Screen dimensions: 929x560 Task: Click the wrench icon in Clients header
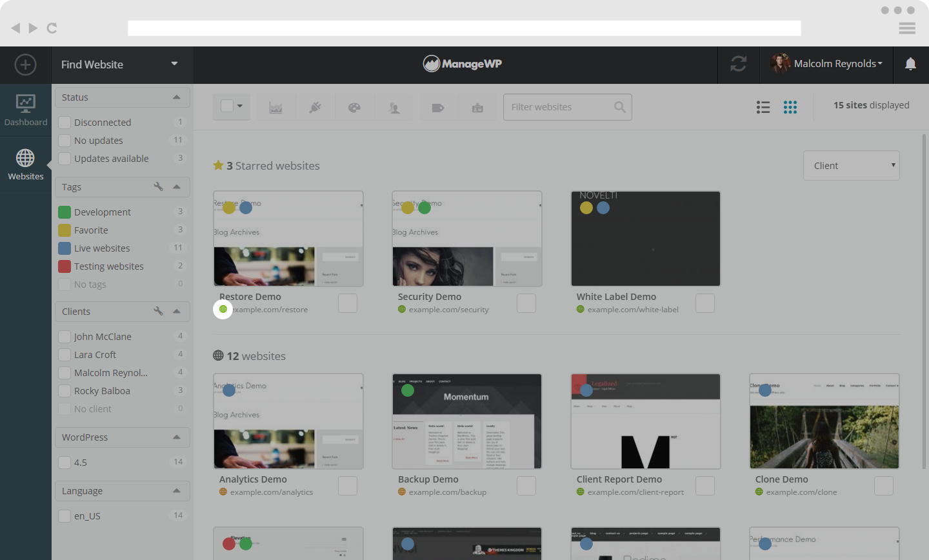point(158,311)
